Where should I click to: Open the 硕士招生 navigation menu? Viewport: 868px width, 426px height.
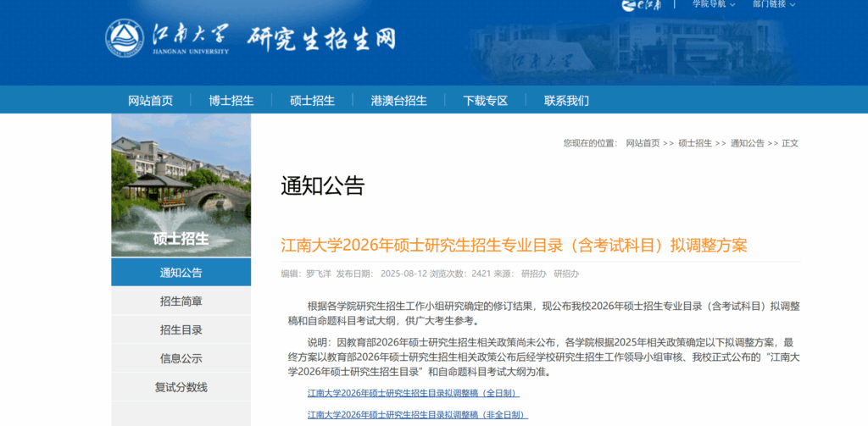click(x=312, y=101)
